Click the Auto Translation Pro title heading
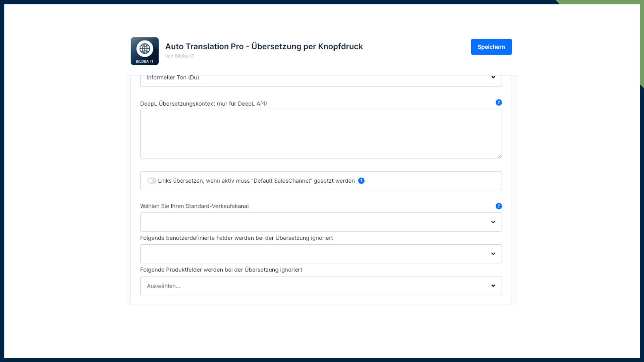This screenshot has width=644, height=362. 264,46
